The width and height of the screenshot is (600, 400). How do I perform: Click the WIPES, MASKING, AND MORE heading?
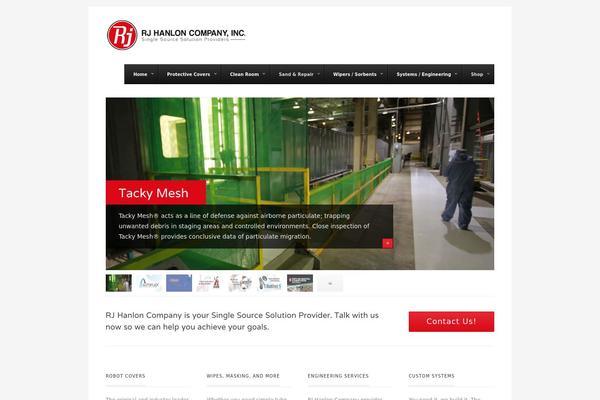point(243,376)
